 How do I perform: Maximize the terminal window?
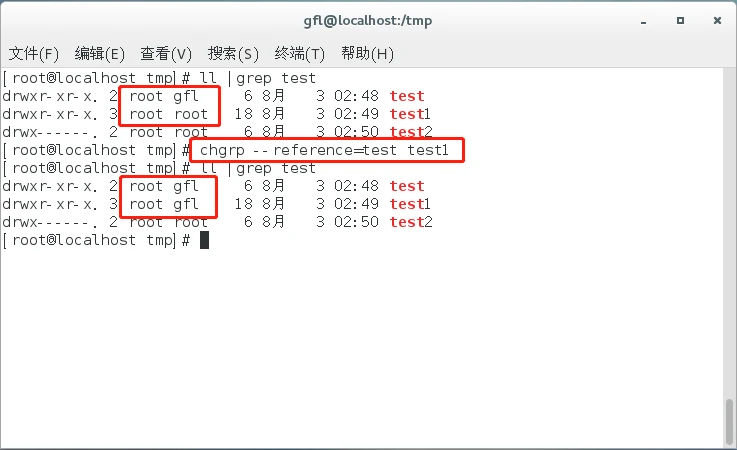pos(677,20)
